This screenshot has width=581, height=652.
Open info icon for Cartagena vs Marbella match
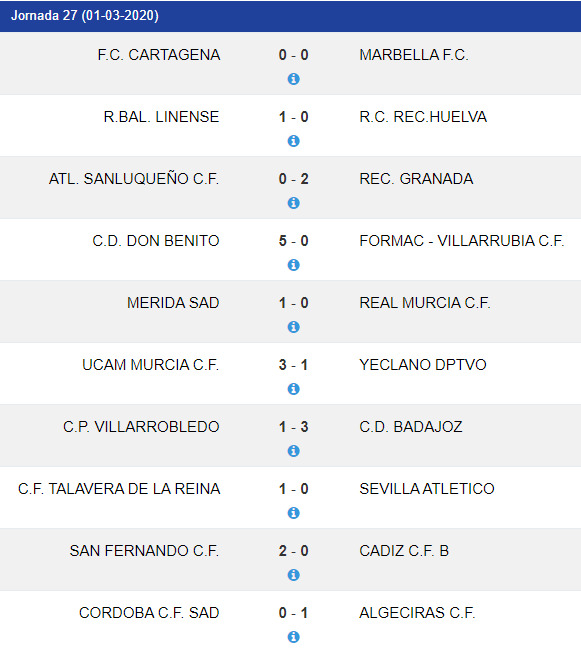294,79
